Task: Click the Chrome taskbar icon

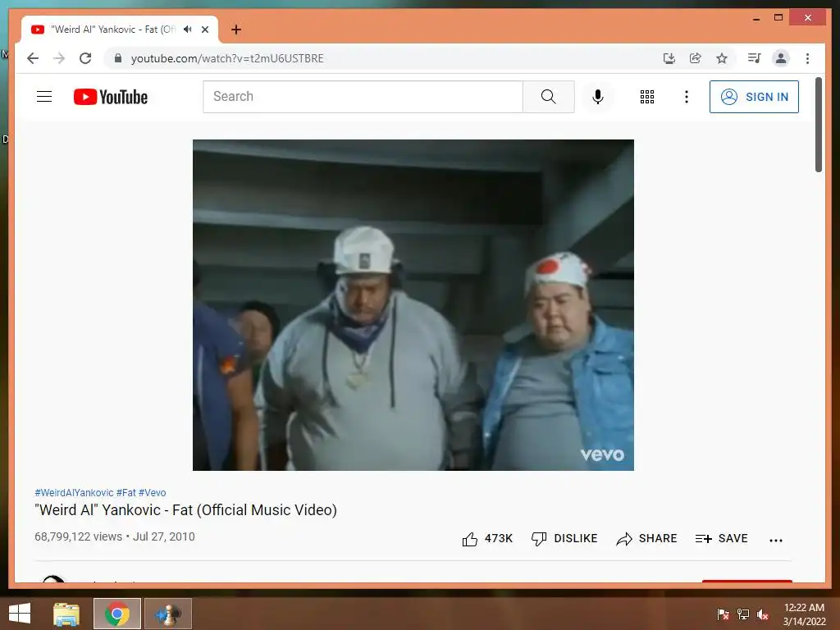Action: pos(117,614)
